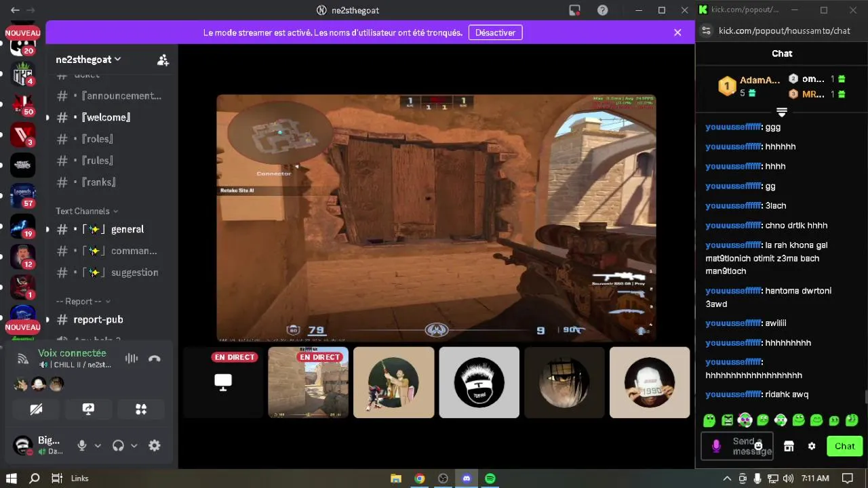The height and width of the screenshot is (488, 868).
Task: Insert green emote with purple glasses
Action: [745, 420]
